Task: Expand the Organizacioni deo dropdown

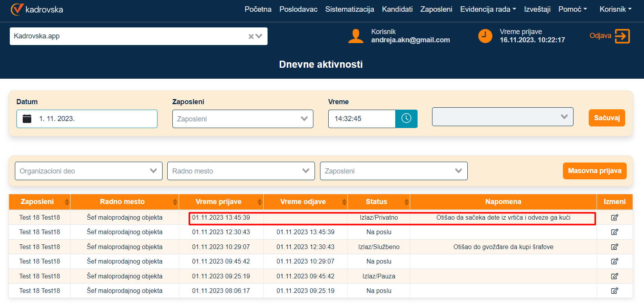Action: click(89, 171)
